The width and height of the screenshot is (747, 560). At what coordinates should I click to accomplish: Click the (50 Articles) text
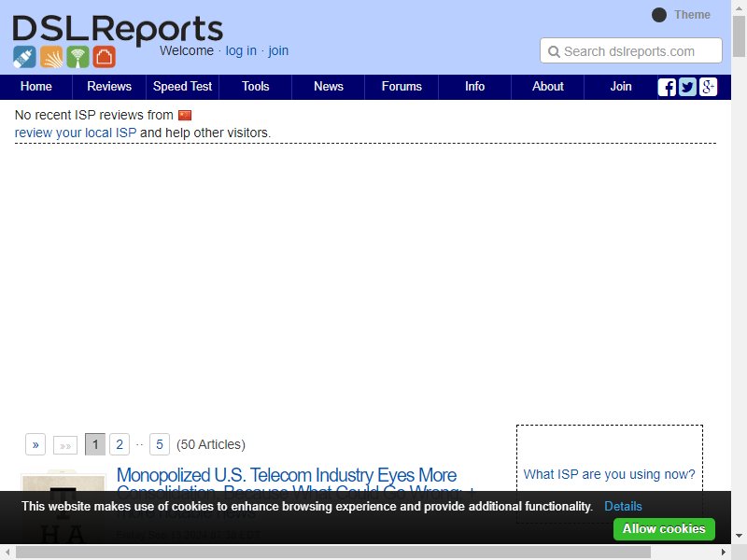[x=211, y=445]
